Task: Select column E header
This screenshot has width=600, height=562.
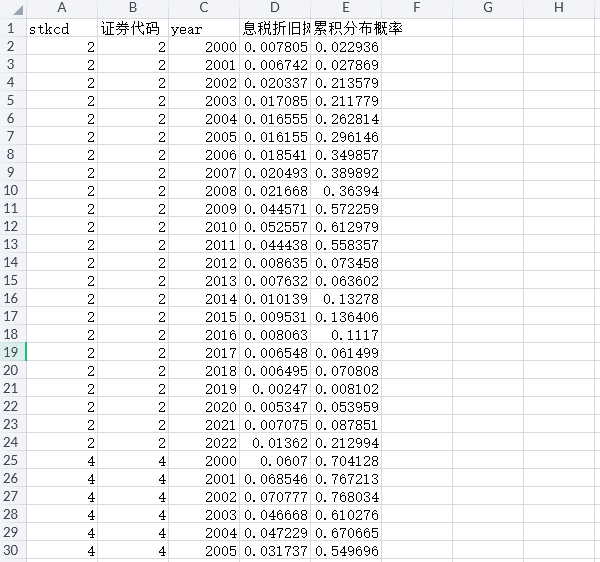Action: 346,7
